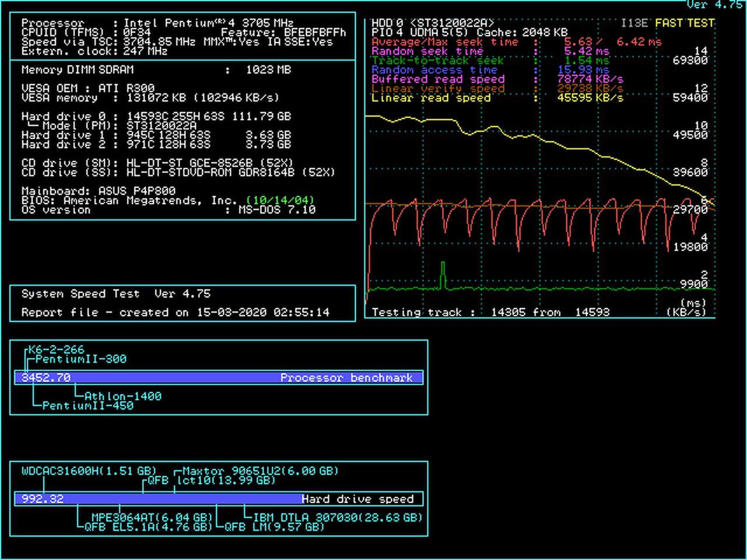
Task: Click the Hard drive speed bar
Action: 219,499
